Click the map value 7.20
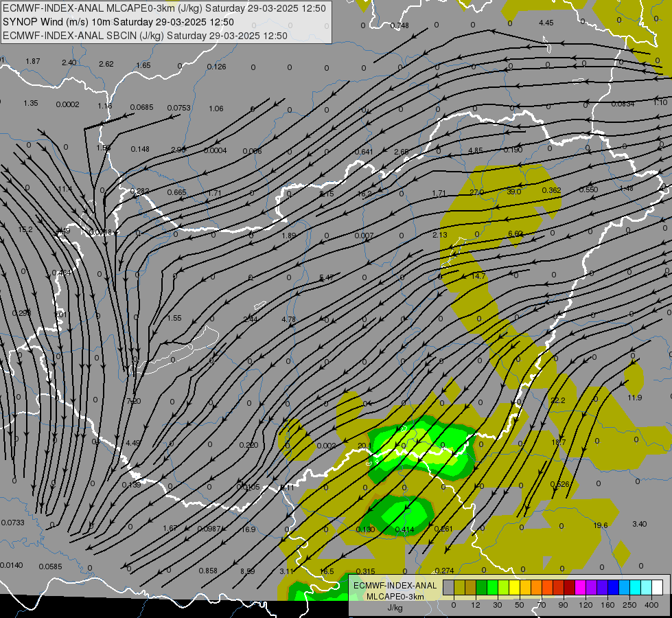Image resolution: width=672 pixels, height=618 pixels. [134, 401]
